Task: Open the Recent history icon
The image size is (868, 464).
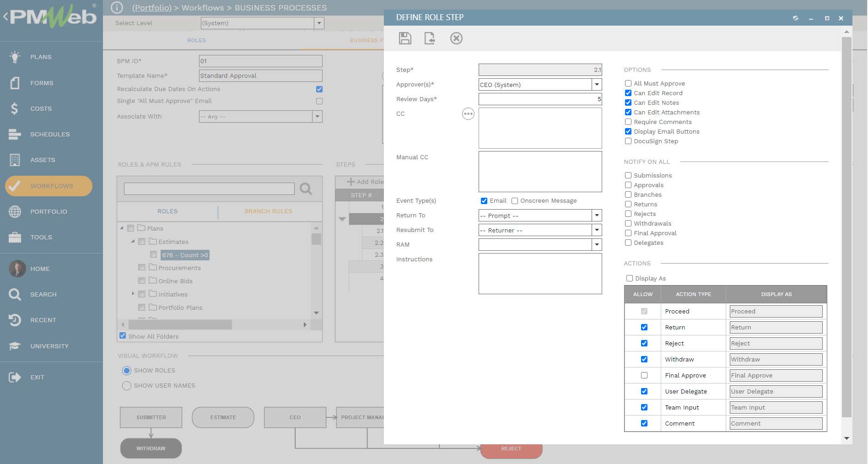Action: coord(15,320)
